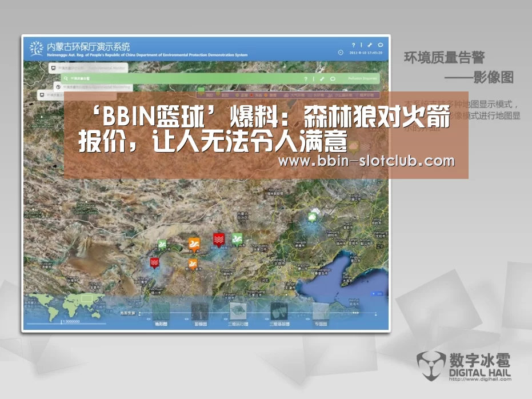Image resolution: width=532 pixels, height=399 pixels.
Task: Click the 1:3000000 map scale slider
Action: (66, 322)
